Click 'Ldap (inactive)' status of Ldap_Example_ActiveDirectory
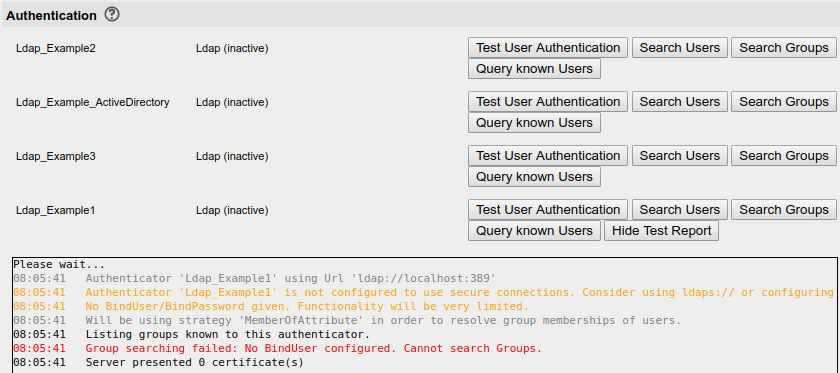Screen dimensions: 840x373 click(232, 102)
